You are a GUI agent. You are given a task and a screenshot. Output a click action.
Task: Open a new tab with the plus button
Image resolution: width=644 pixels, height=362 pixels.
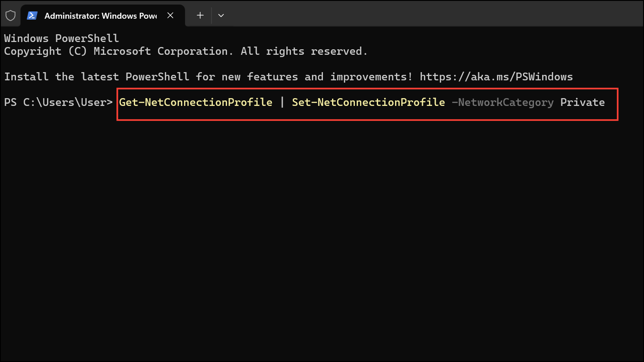[200, 16]
